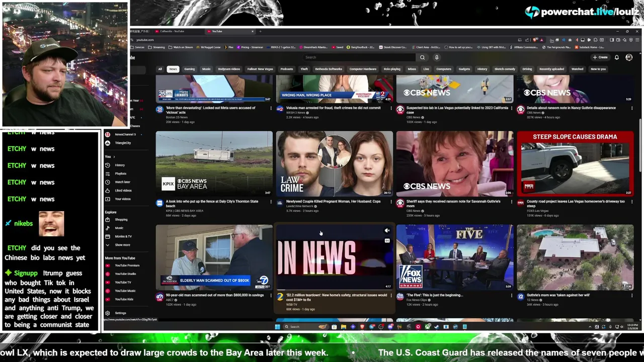Open the Fox News Clips channel avatar

pos(400,297)
